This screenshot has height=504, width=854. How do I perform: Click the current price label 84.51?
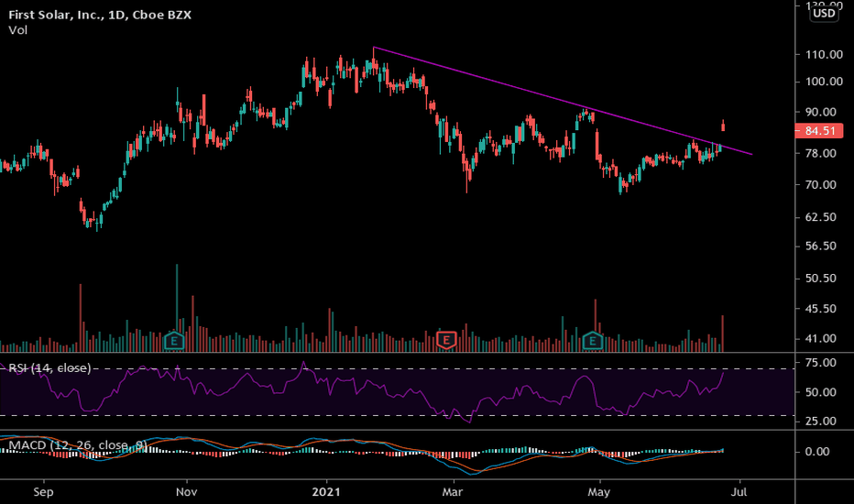820,131
